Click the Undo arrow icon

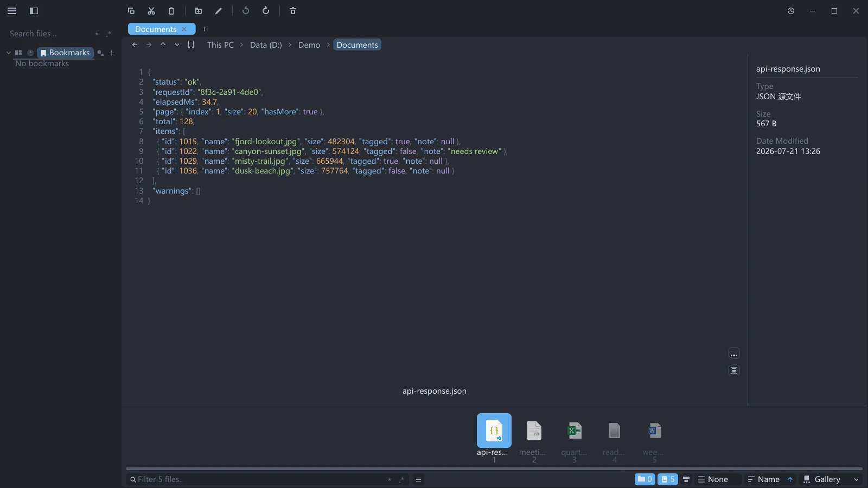[x=246, y=11]
